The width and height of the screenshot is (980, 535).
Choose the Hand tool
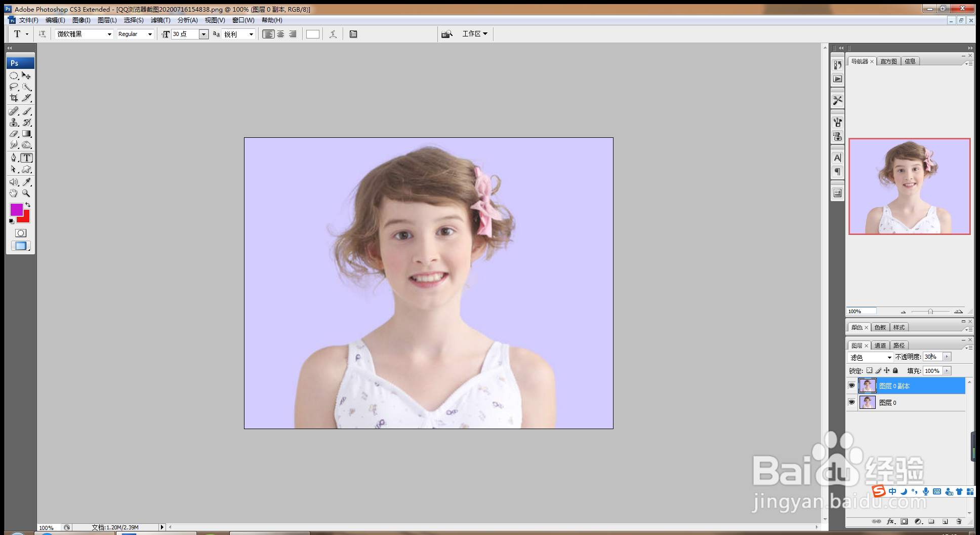(x=14, y=194)
